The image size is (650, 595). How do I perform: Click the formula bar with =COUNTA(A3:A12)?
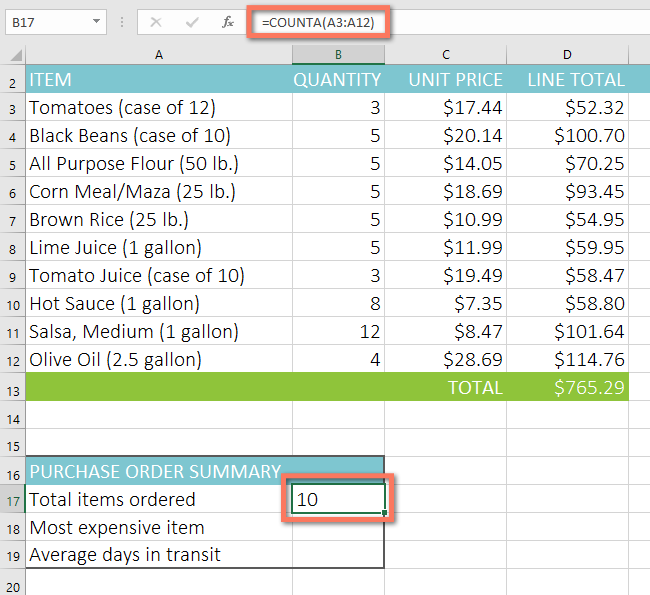tap(450, 21)
